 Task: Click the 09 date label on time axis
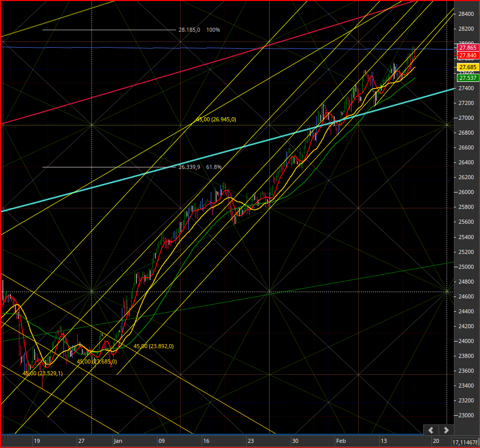(162, 441)
